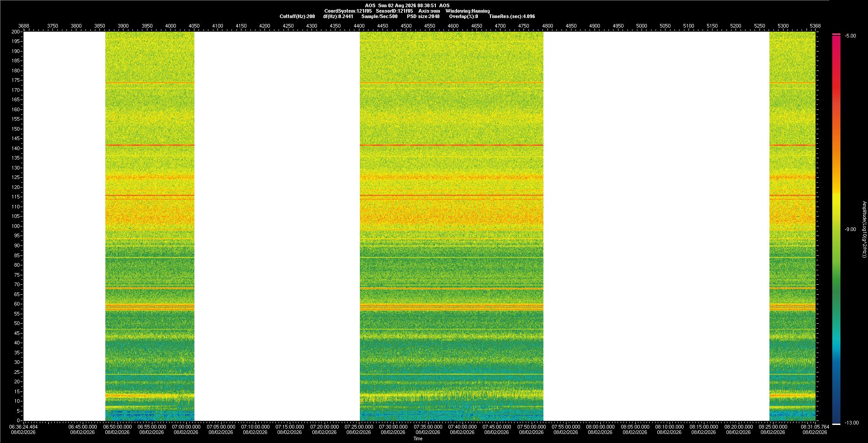Click the 07:30:00.000 time axis label

click(393, 427)
